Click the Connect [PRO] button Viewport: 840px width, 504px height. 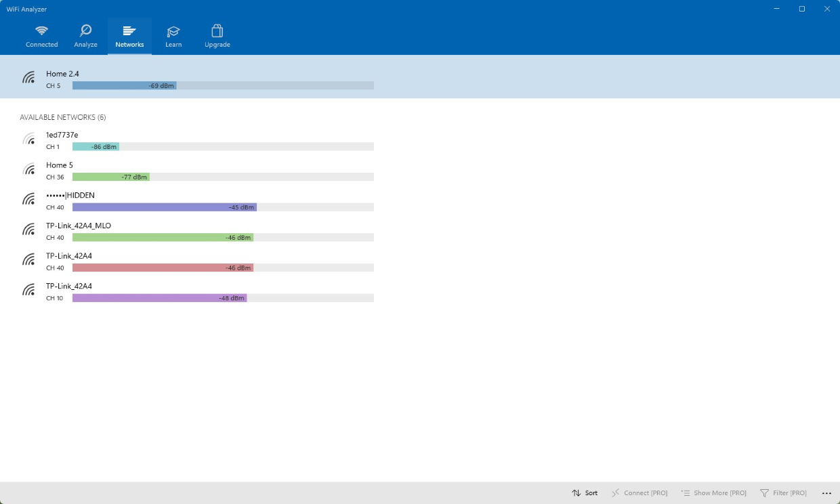(x=639, y=492)
